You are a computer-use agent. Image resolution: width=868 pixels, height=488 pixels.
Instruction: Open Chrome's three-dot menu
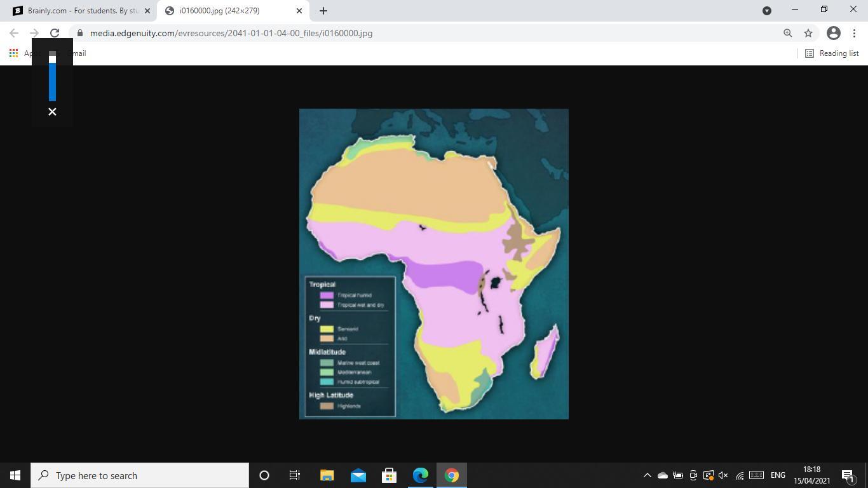(855, 33)
